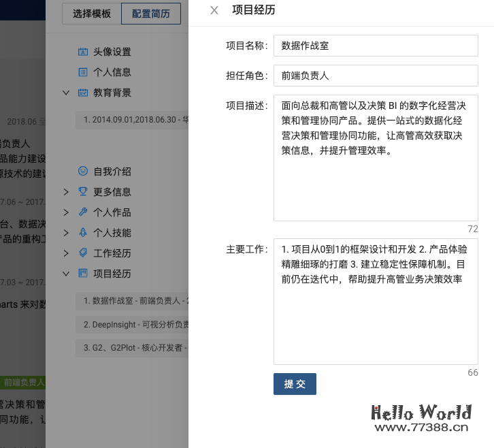Viewport: 494px width, 448px height.
Task: Click the 个人信息 profile icon
Action: point(83,72)
